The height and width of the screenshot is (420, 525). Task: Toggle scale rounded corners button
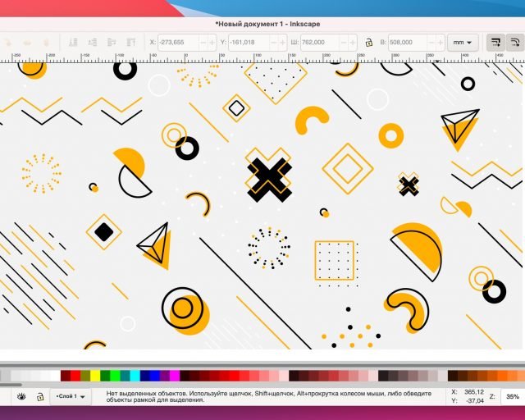coord(514,42)
